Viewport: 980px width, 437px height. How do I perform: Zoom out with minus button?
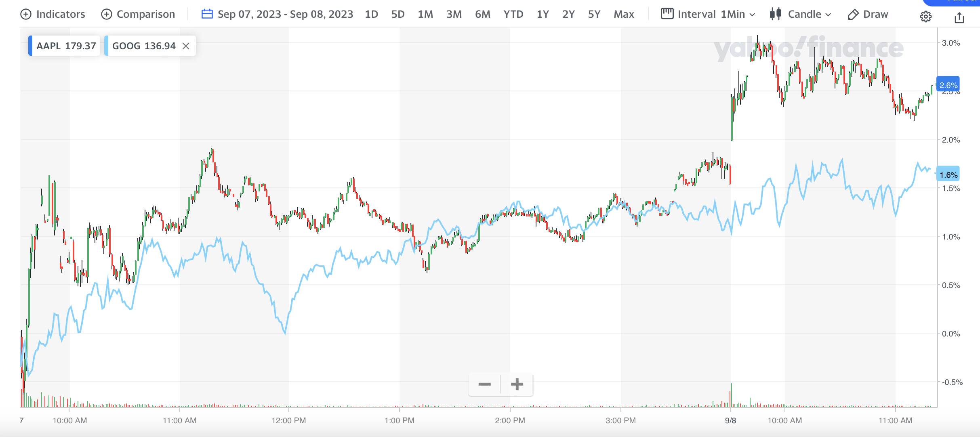click(x=484, y=384)
